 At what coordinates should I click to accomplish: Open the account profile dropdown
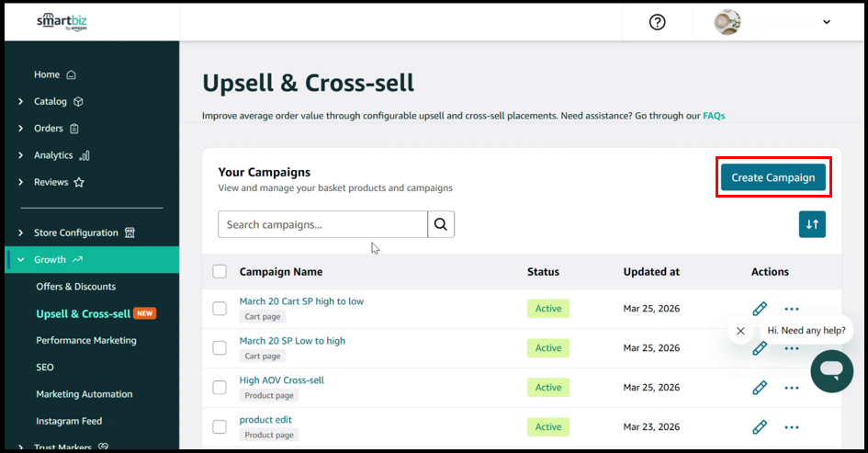[x=826, y=22]
